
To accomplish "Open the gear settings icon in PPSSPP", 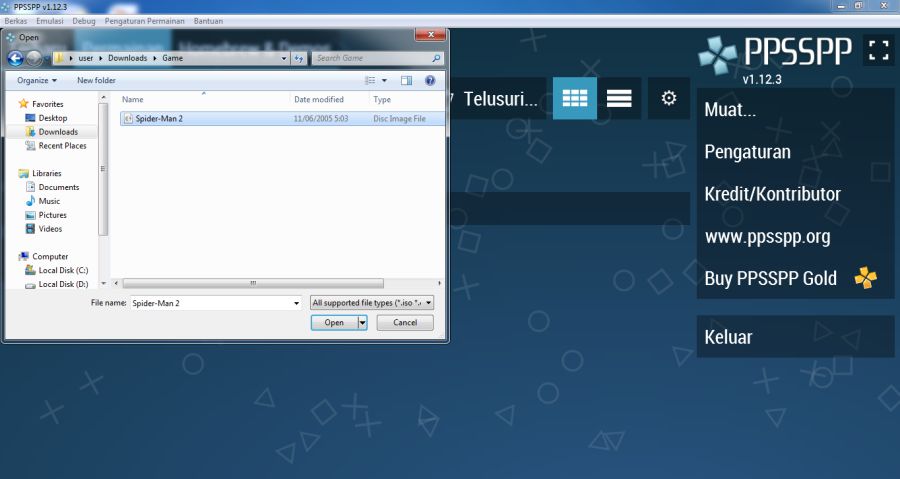I will 669,98.
